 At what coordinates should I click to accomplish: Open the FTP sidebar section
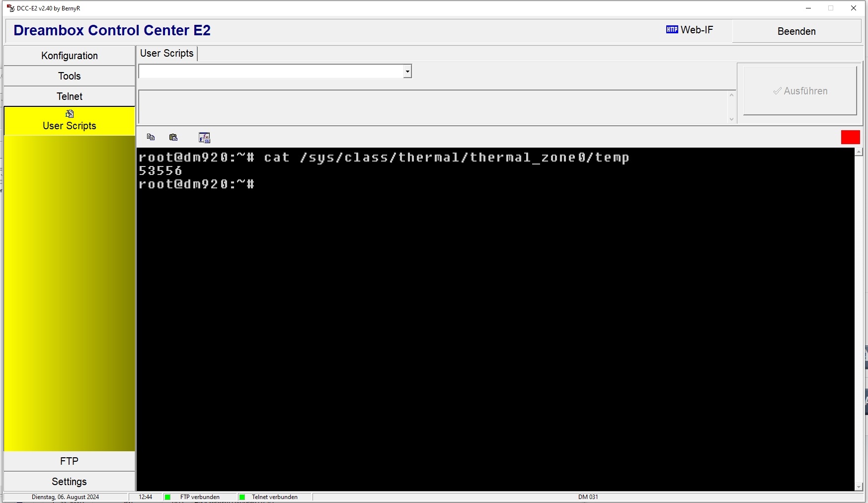coord(70,461)
